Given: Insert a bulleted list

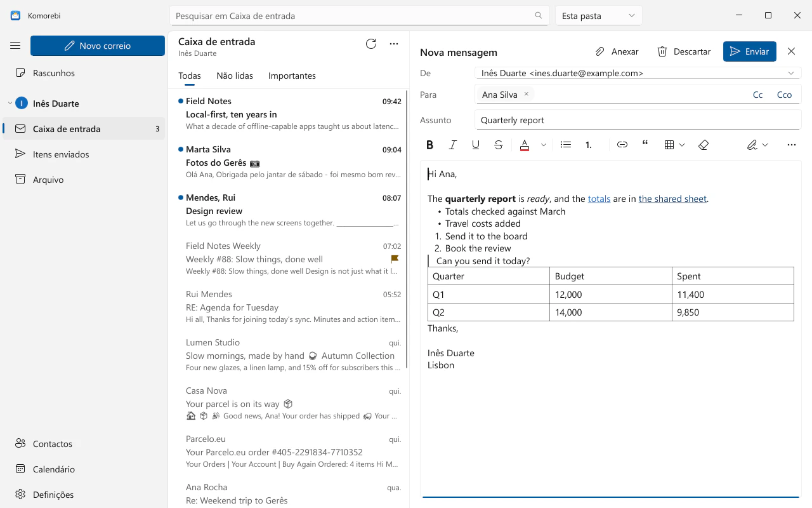Looking at the screenshot, I should tap(566, 145).
